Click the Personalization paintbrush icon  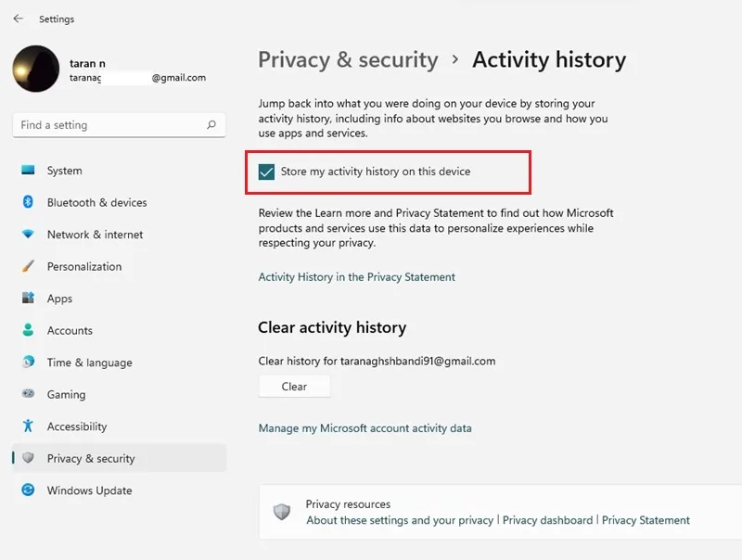click(28, 266)
